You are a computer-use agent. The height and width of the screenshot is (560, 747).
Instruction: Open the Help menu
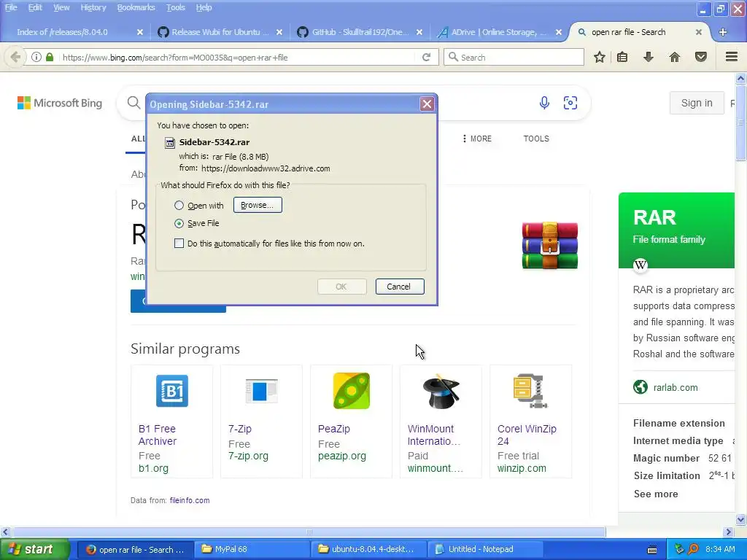click(204, 7)
